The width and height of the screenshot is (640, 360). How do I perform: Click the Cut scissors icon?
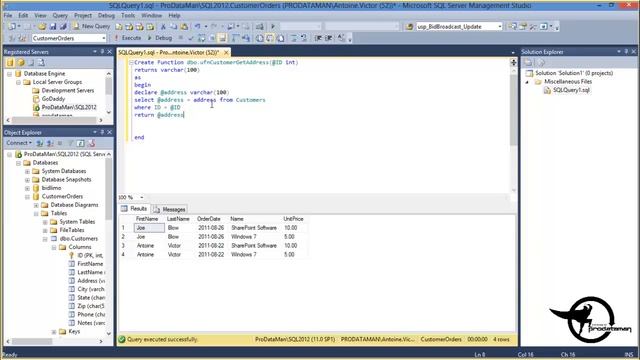[163, 27]
